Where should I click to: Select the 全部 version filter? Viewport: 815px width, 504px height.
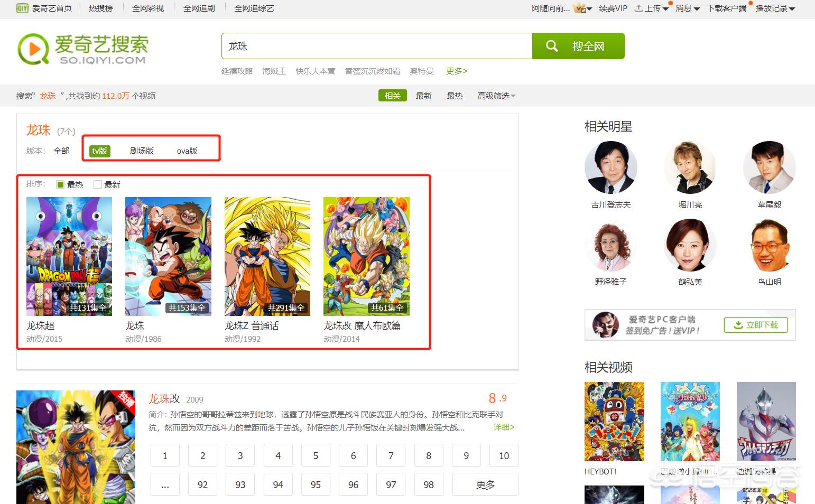pos(61,151)
